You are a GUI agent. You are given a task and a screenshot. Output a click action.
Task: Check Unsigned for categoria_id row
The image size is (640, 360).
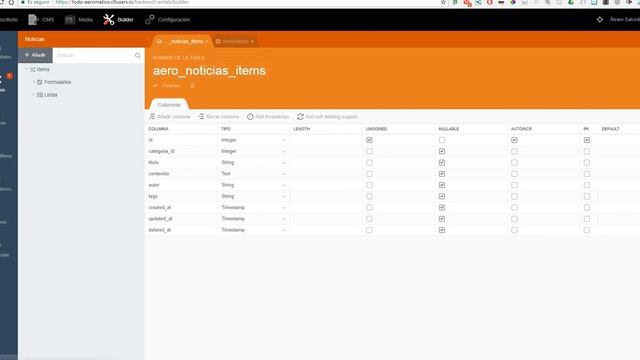coord(369,151)
